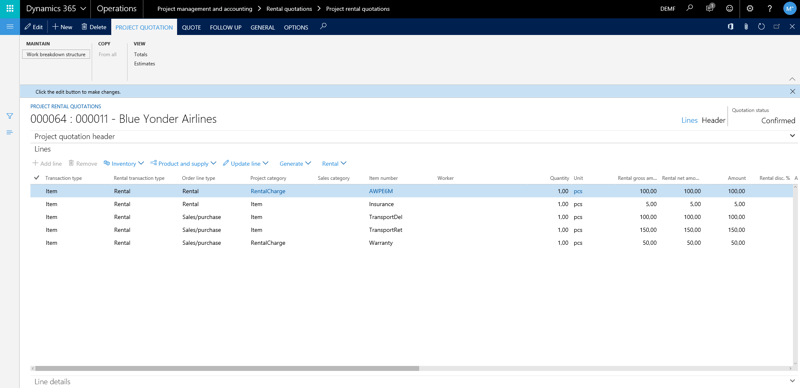Open in Microsoft Office icon

[731, 27]
